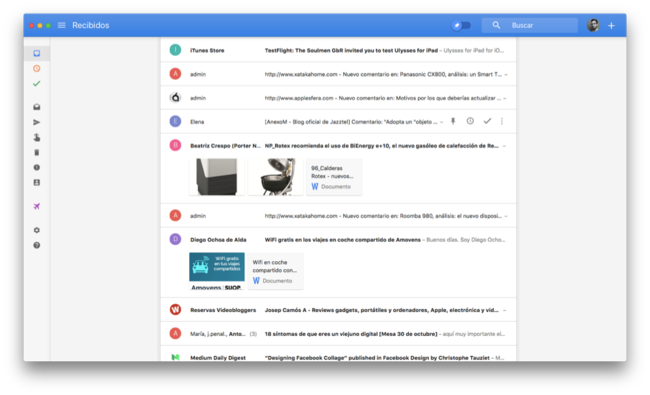Open the Inbox icon in sidebar
Screen dimensions: 650x395
(x=37, y=53)
